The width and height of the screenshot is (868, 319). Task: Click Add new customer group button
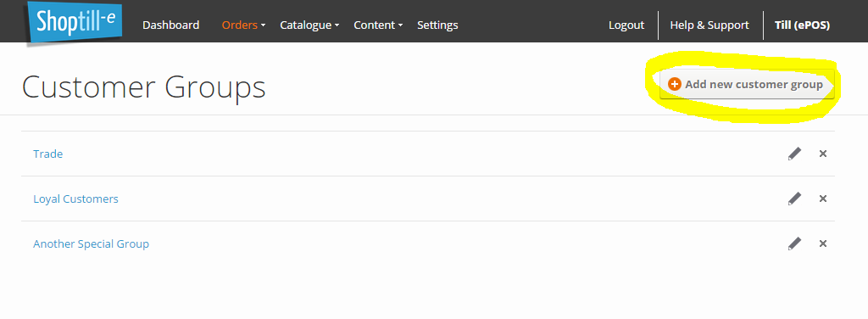point(747,85)
